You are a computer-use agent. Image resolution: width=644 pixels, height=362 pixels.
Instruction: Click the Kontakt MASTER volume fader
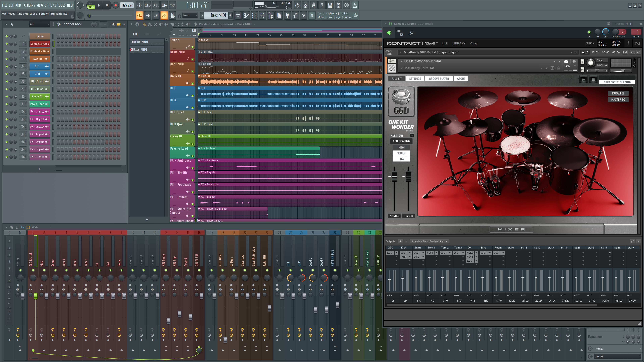(394, 176)
